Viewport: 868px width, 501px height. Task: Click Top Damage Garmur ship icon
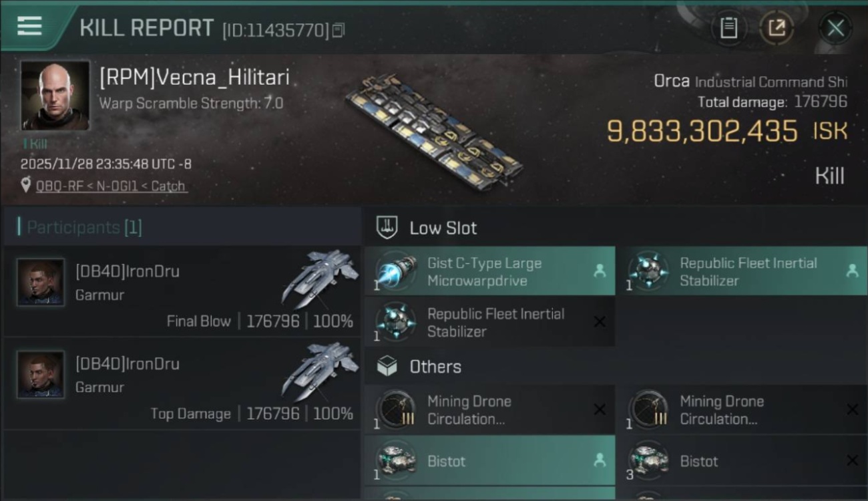(x=320, y=369)
